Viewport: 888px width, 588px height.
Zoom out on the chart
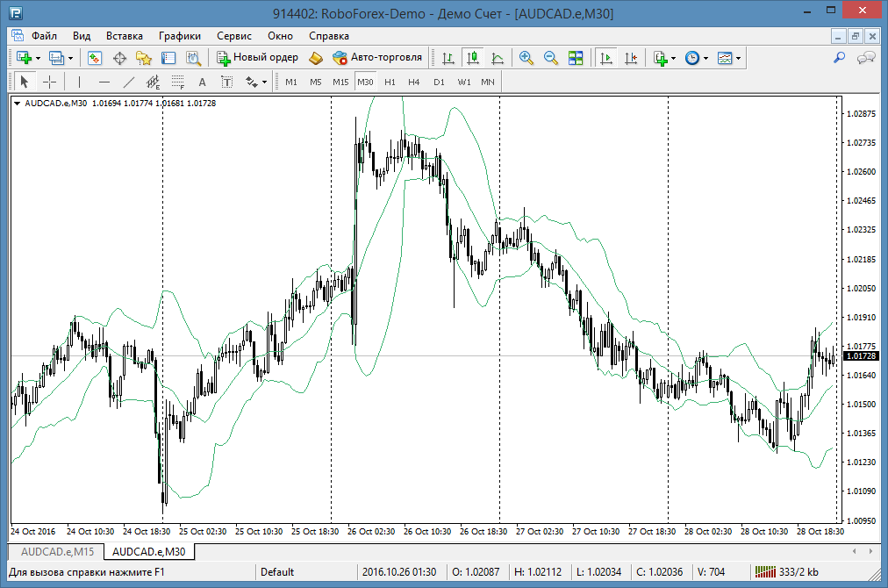click(550, 58)
